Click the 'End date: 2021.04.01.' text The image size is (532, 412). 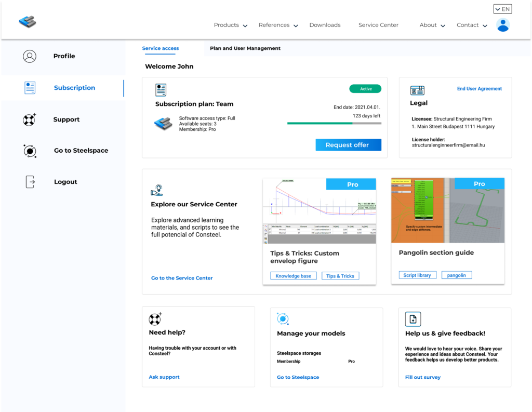pyautogui.click(x=357, y=107)
